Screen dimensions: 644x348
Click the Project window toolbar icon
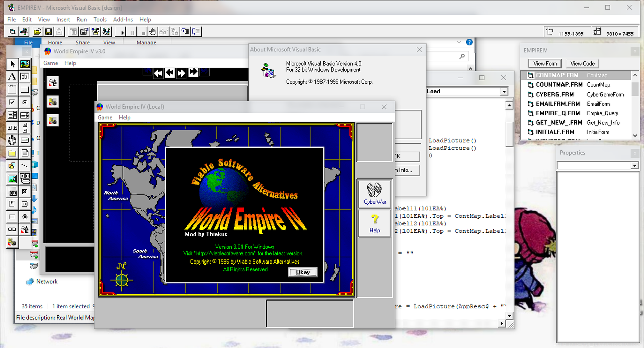pyautogui.click(x=106, y=32)
